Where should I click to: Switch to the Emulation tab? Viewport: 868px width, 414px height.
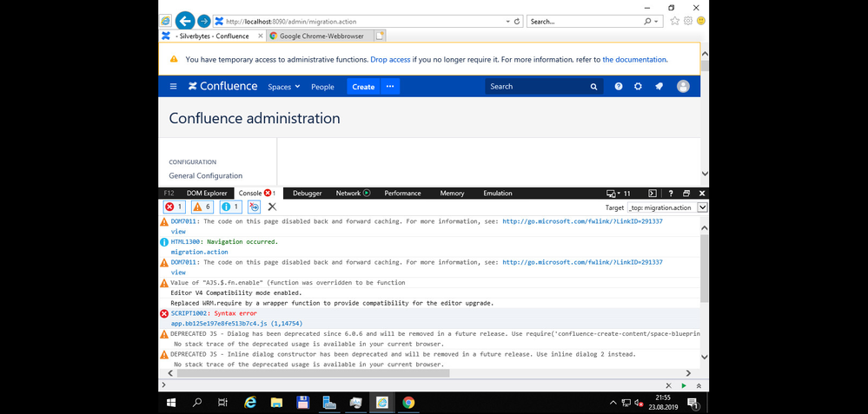pos(498,194)
